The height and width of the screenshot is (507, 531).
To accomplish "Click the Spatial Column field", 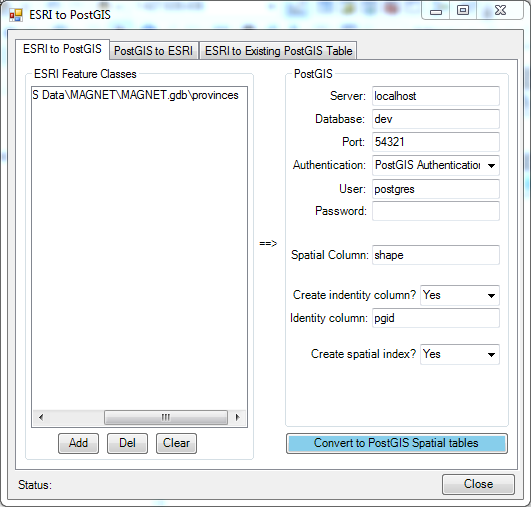I will pos(436,255).
